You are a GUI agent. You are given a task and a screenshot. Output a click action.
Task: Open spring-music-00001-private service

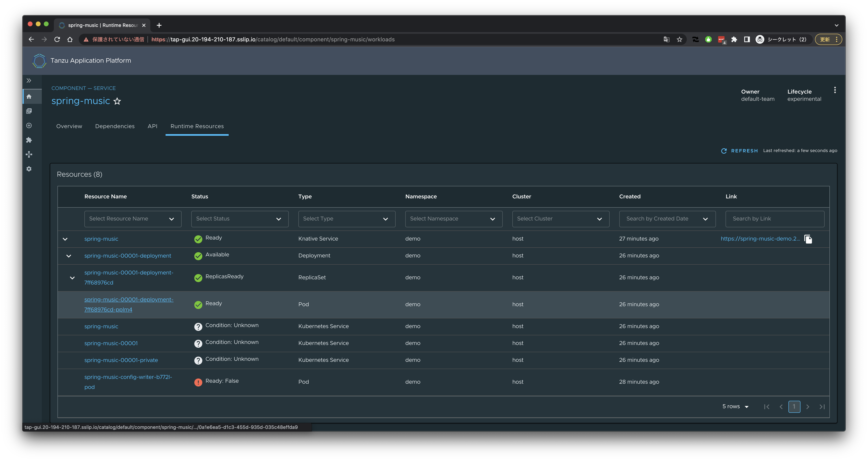click(x=121, y=360)
